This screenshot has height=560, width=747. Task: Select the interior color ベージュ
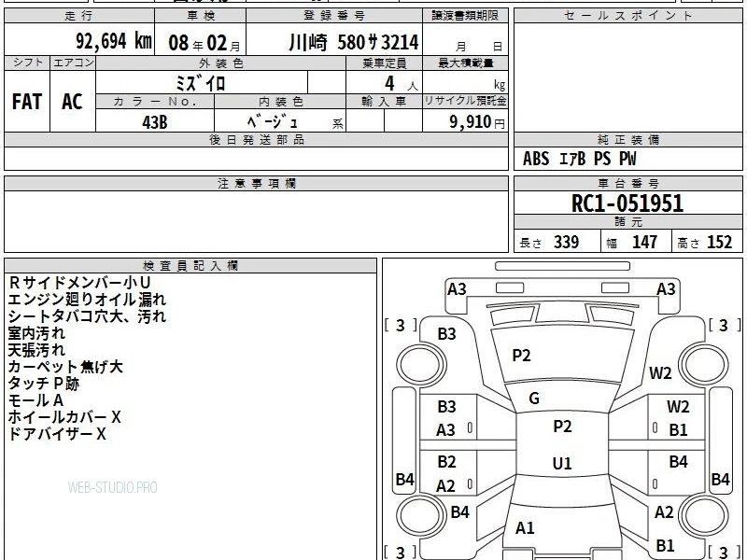pos(273,122)
